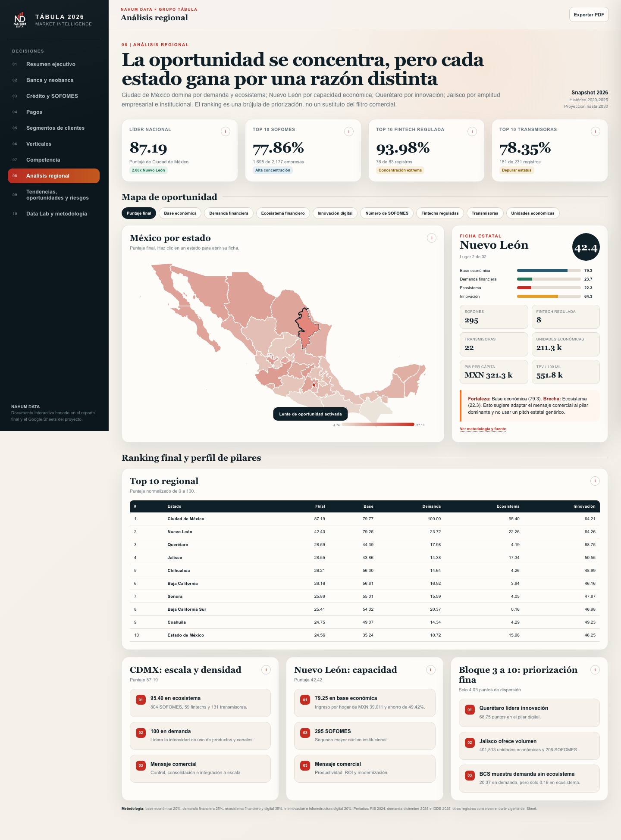Click info icon on México por estado panel
This screenshot has height=840, width=621.
[432, 238]
